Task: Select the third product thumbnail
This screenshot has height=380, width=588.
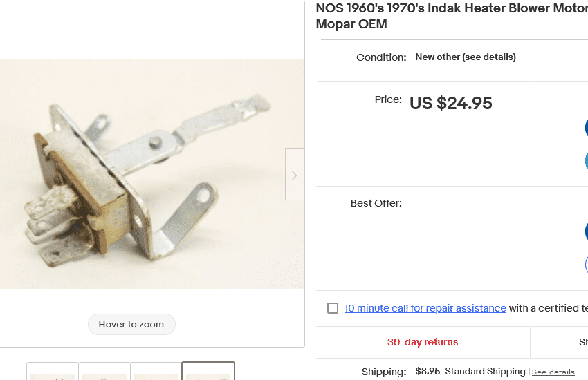Action: (x=156, y=372)
